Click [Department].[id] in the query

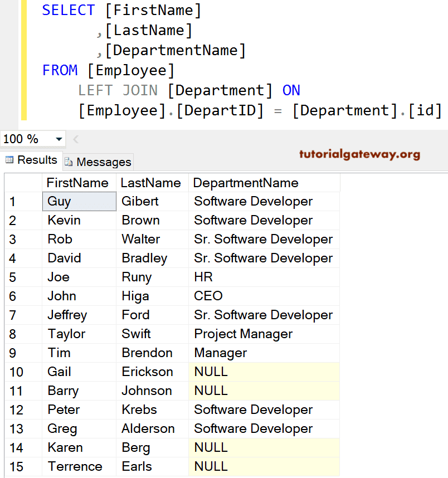click(367, 111)
